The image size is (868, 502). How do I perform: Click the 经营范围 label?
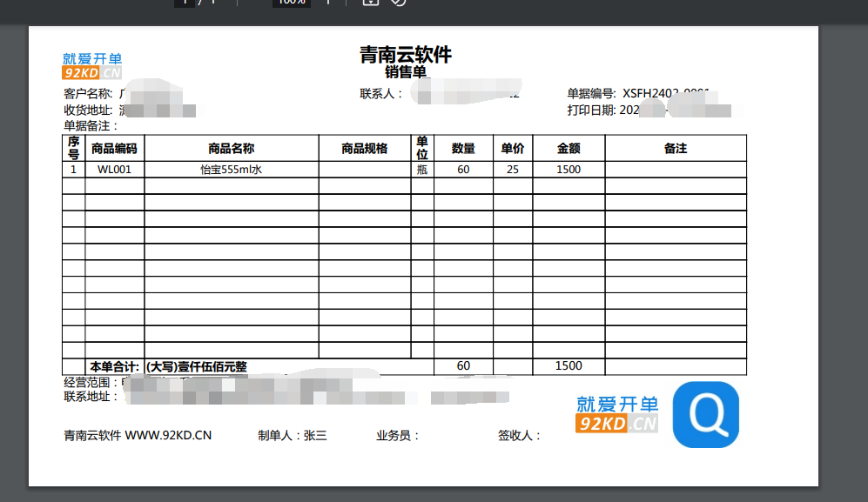coord(91,383)
